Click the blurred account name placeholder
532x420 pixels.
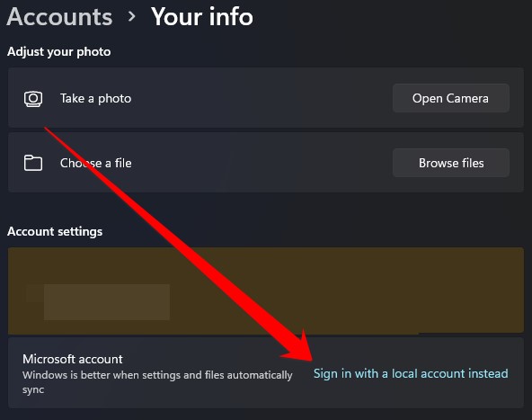click(107, 302)
